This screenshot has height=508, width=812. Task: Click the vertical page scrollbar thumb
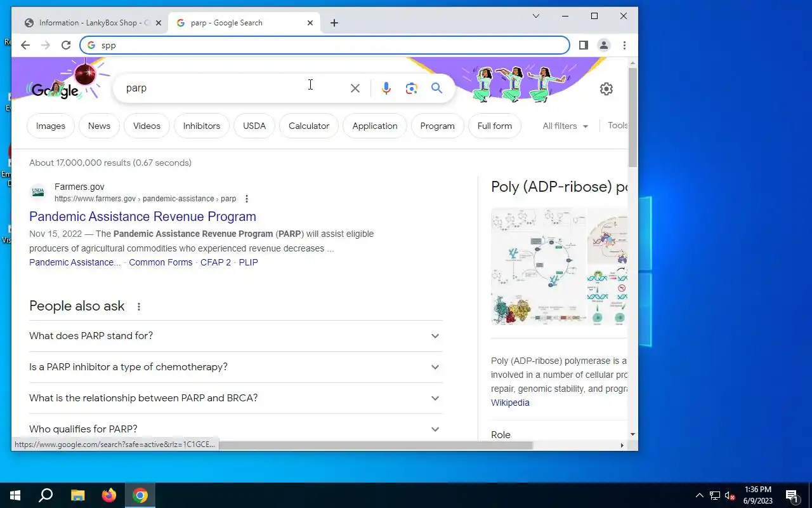[632, 117]
